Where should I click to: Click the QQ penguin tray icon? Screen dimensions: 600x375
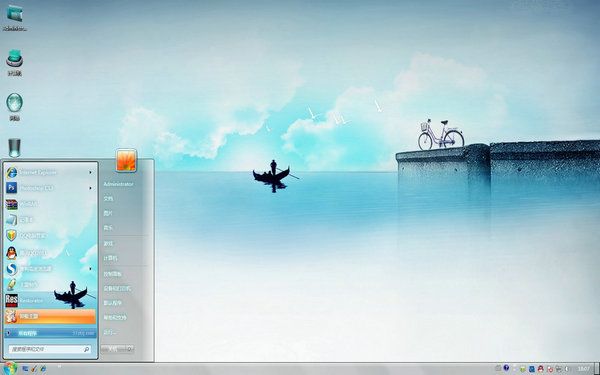pos(541,368)
